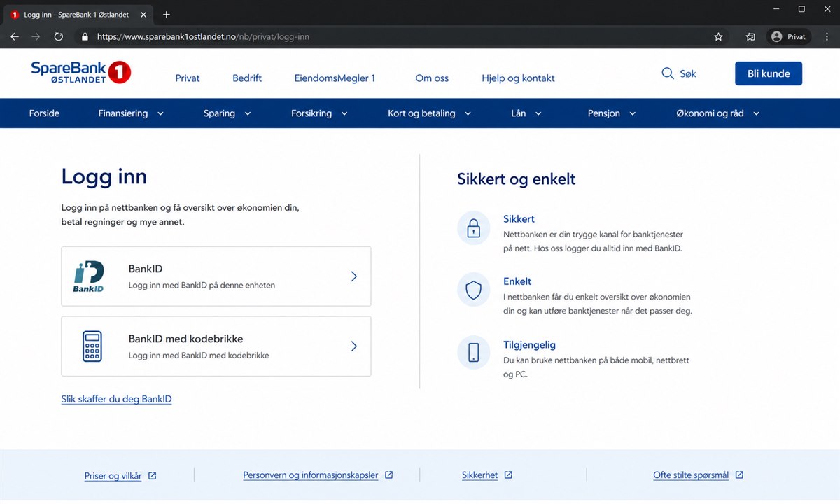The width and height of the screenshot is (840, 504).
Task: Select the BankID med kodebrikke heading text
Action: 185,339
